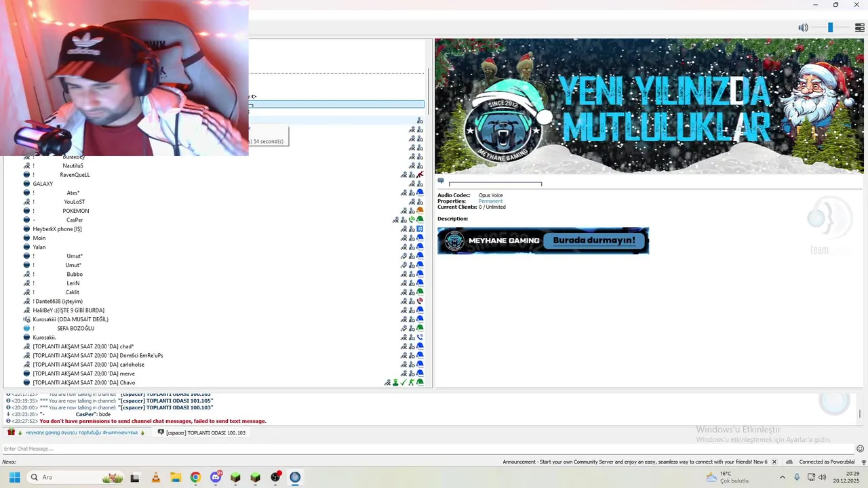Image resolution: width=868 pixels, height=488 pixels.
Task: Click the red rifle badge on RavenQueLL's row
Action: (420, 175)
